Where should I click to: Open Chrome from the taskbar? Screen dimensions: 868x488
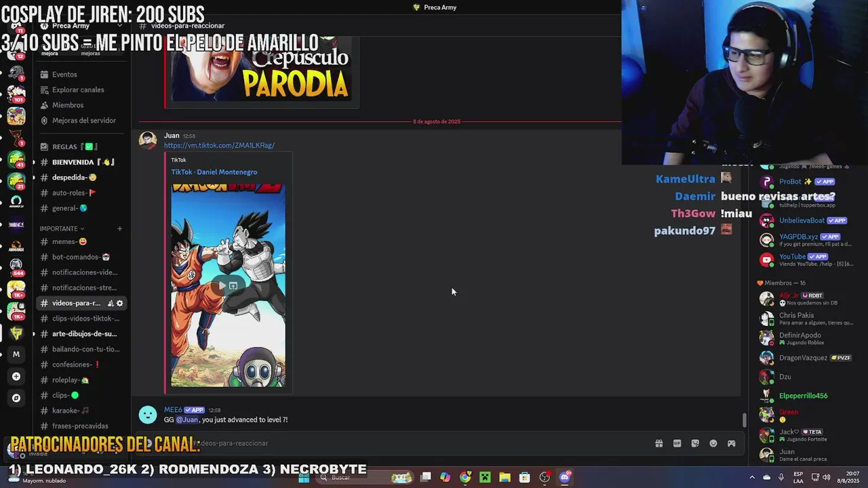(465, 477)
